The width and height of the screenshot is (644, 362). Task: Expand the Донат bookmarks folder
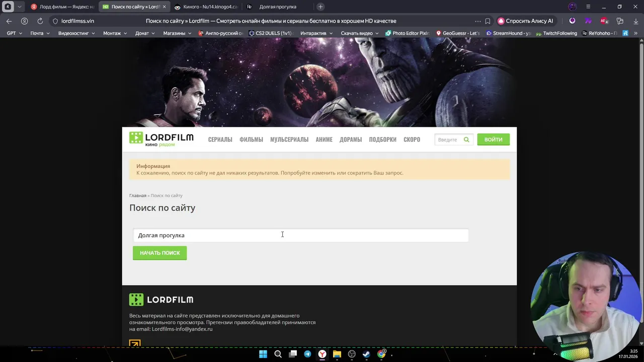pyautogui.click(x=145, y=33)
